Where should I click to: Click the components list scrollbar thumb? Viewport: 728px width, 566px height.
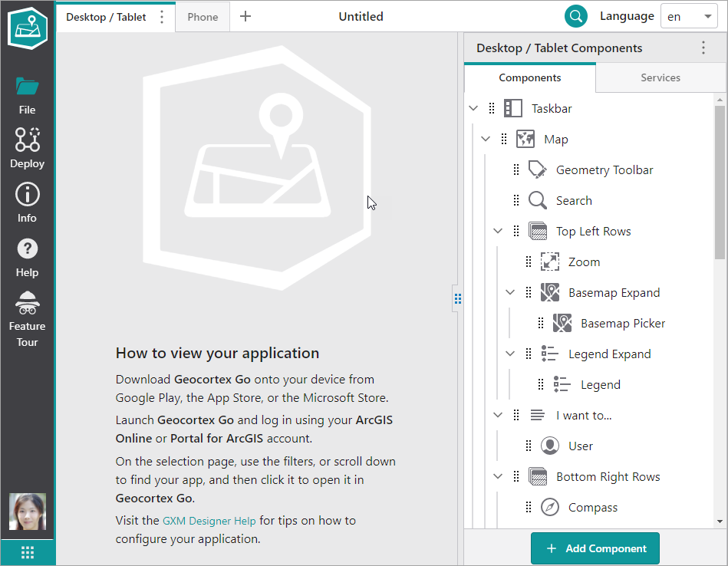click(x=720, y=183)
